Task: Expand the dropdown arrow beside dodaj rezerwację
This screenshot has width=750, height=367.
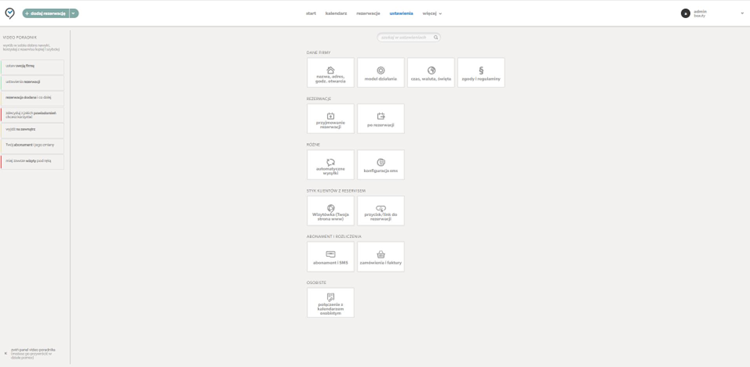Action: (74, 13)
